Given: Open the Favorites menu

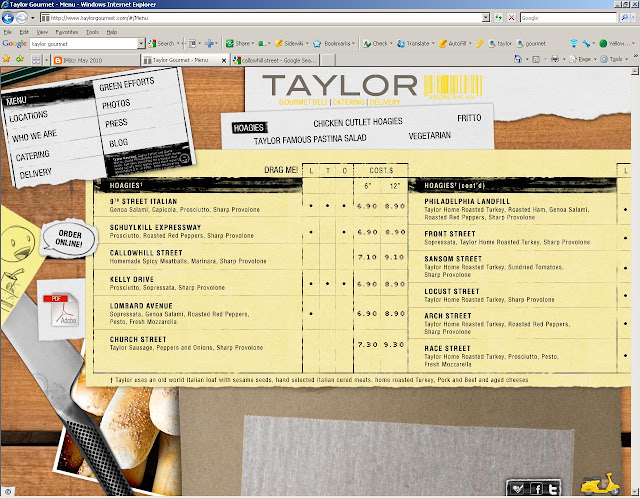Looking at the screenshot, I should (67, 32).
